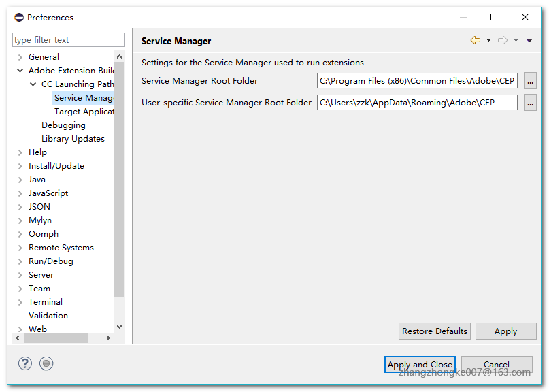Image resolution: width=549 pixels, height=392 pixels.
Task: Open the help question mark icon
Action: point(25,363)
